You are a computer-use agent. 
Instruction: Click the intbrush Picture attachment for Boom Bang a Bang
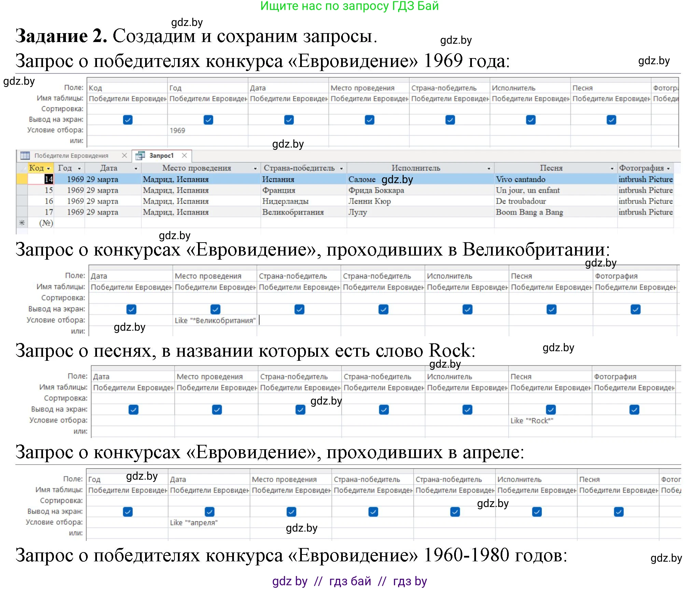[x=645, y=212]
